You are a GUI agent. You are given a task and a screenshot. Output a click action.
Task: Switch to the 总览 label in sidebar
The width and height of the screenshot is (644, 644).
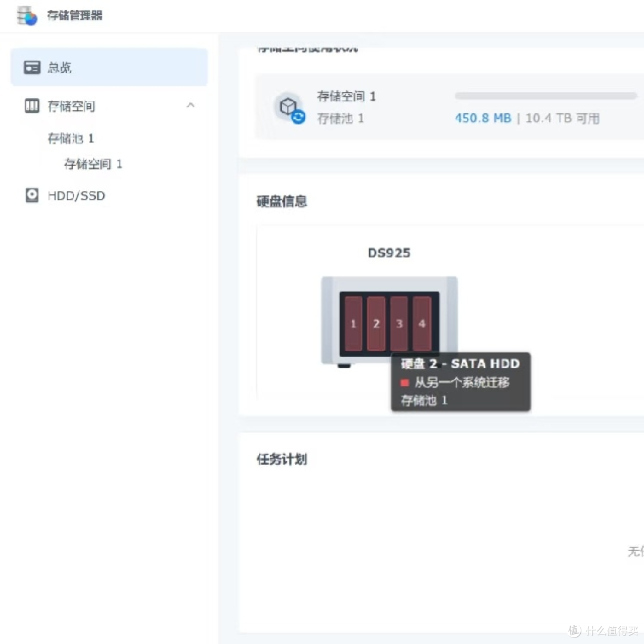pos(60,67)
